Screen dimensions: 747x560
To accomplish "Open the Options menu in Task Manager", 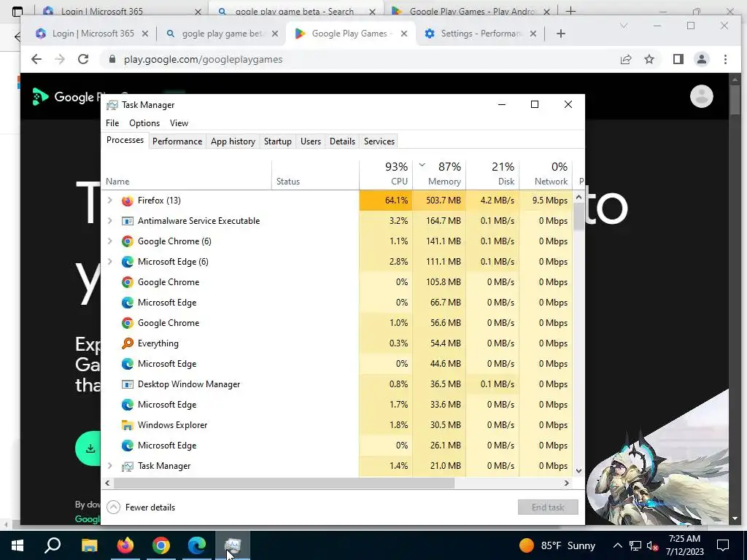I will coord(144,123).
